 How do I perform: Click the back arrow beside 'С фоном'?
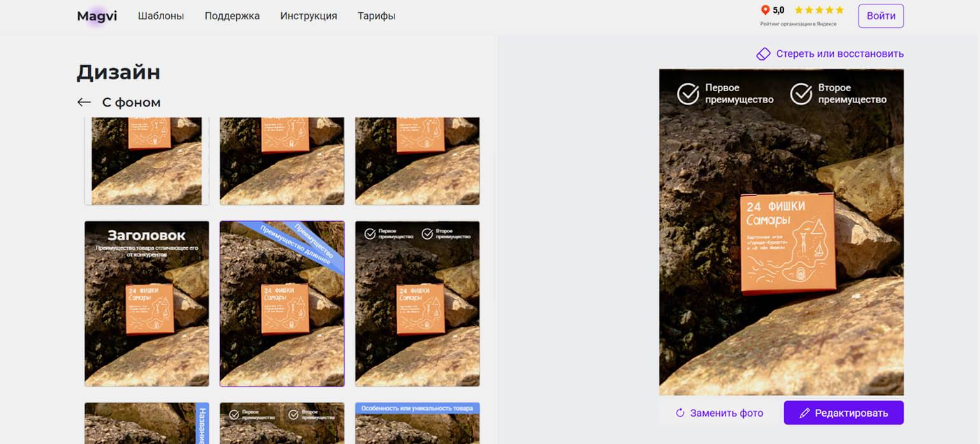(x=84, y=103)
